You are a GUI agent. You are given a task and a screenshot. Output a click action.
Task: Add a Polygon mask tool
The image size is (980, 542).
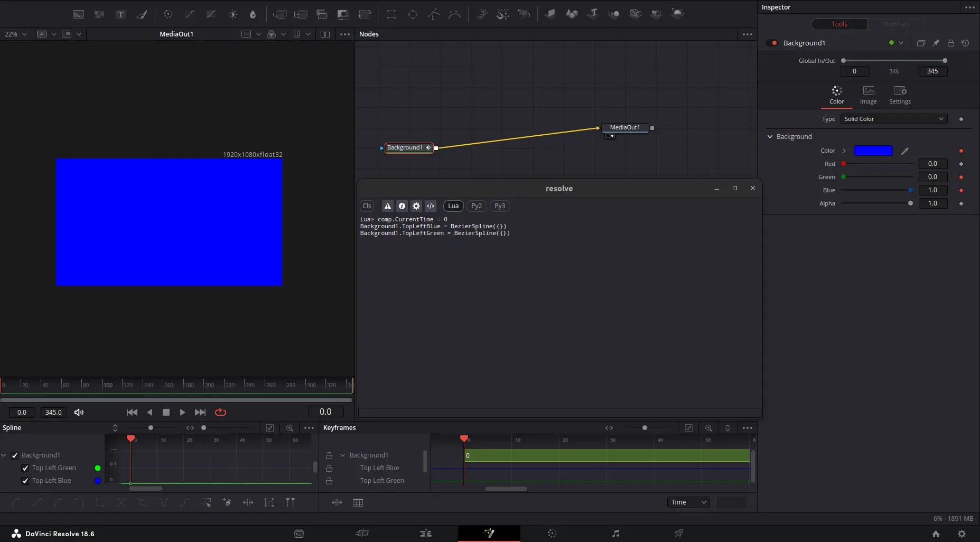pyautogui.click(x=434, y=14)
